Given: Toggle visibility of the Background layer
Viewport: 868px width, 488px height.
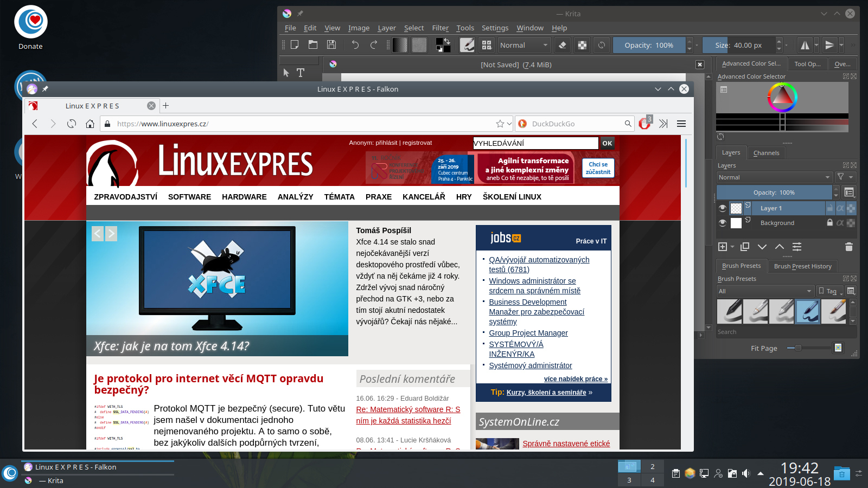Looking at the screenshot, I should [723, 223].
